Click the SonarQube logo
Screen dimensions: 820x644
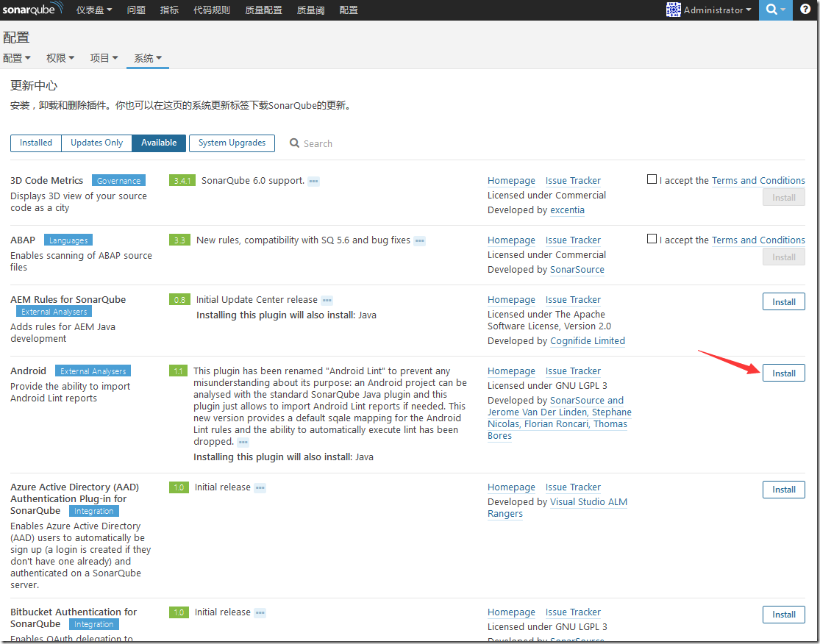click(x=33, y=9)
